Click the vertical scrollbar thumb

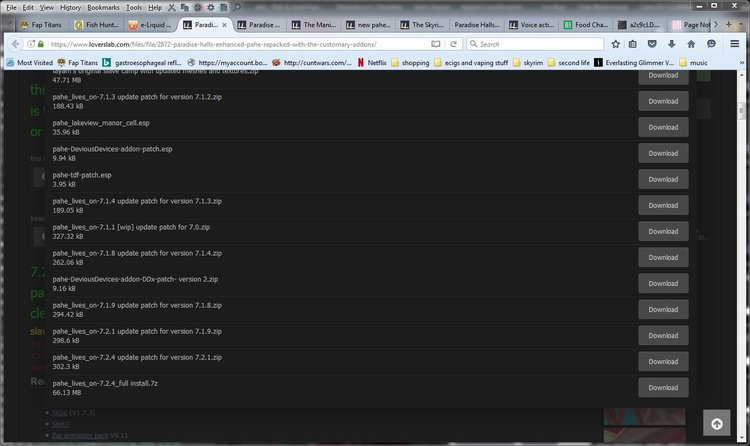point(741,111)
